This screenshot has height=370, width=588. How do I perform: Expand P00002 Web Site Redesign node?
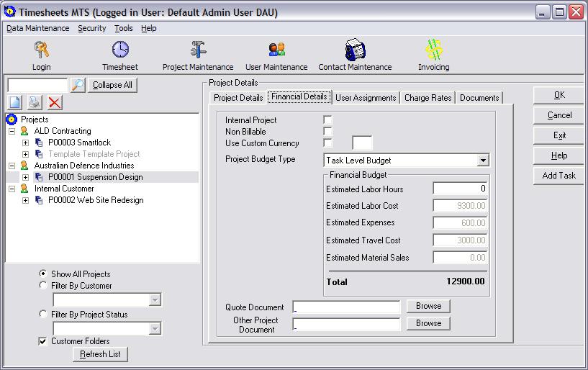click(x=25, y=200)
